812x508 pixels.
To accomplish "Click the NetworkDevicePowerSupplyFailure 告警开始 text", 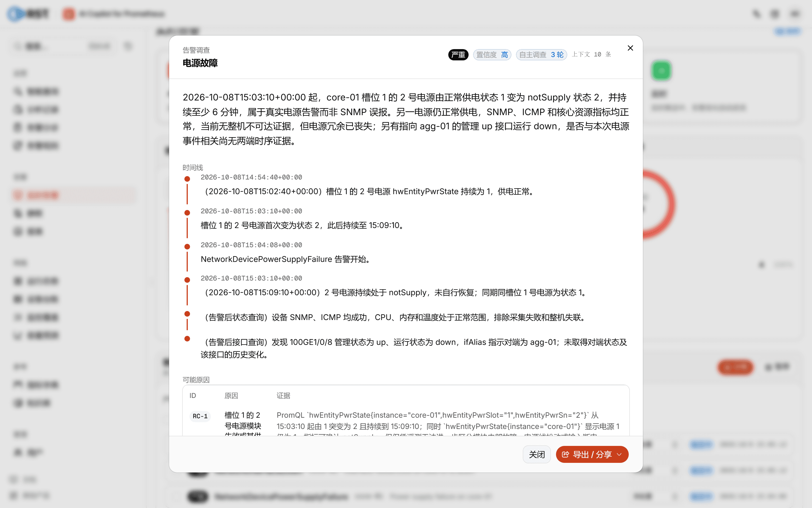I will (286, 259).
